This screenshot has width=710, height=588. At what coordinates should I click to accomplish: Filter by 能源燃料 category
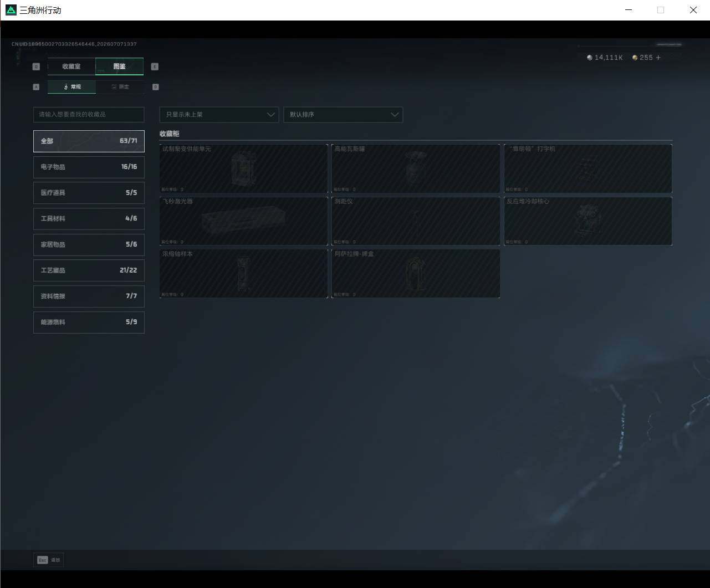pos(89,322)
